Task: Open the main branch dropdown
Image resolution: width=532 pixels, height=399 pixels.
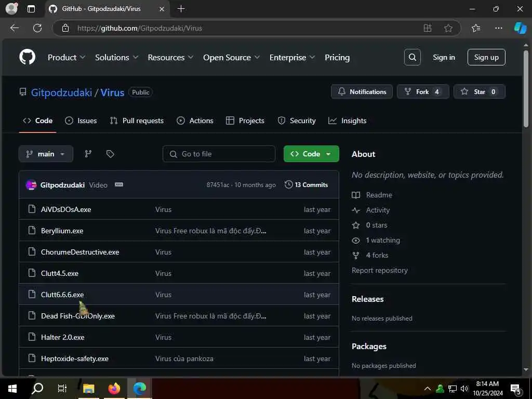Action: click(46, 154)
